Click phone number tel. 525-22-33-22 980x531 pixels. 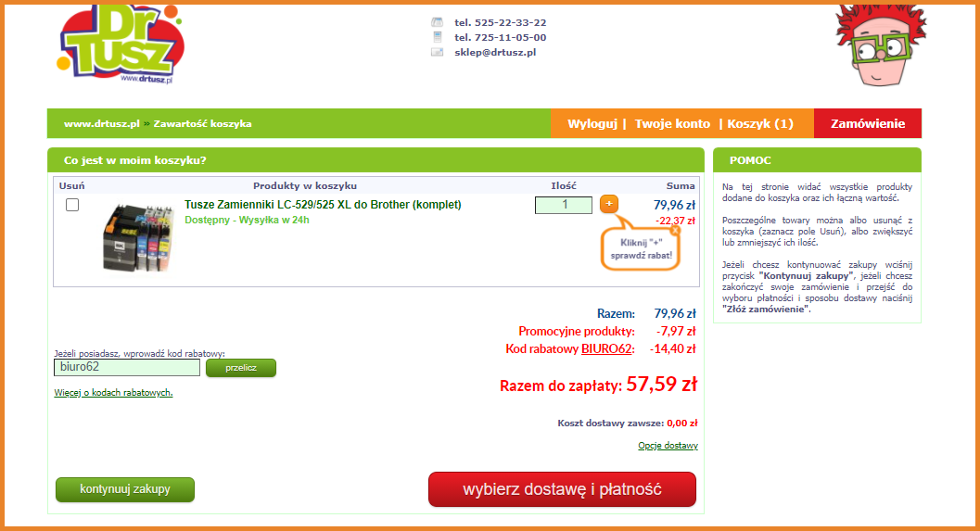[500, 22]
